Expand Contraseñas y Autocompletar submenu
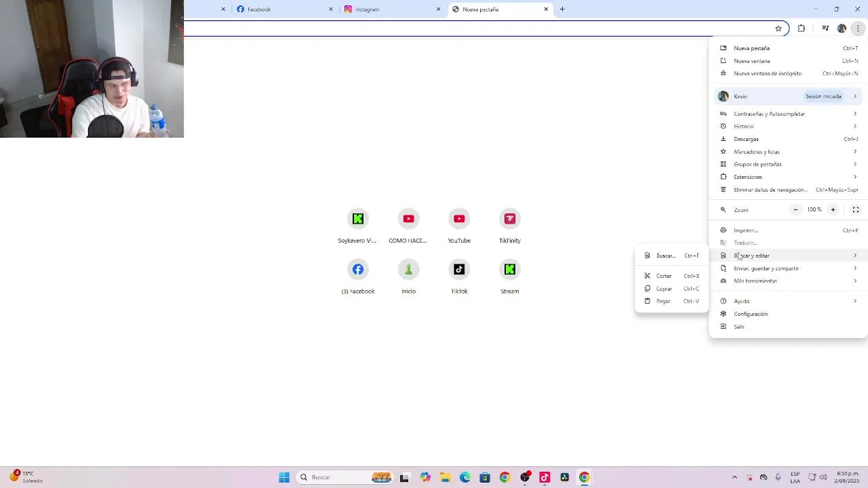868x488 pixels. [789, 114]
